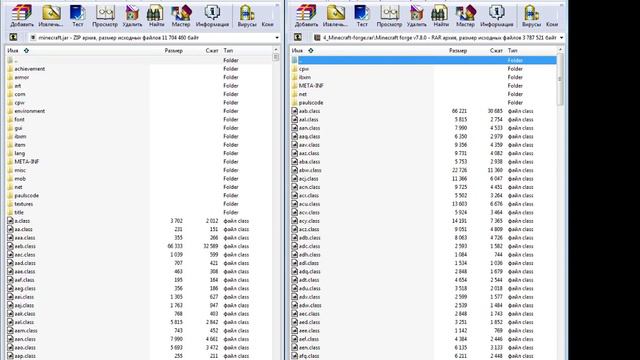640x360 pixels.
Task: Sort left window by Размер column
Action: 173,51
